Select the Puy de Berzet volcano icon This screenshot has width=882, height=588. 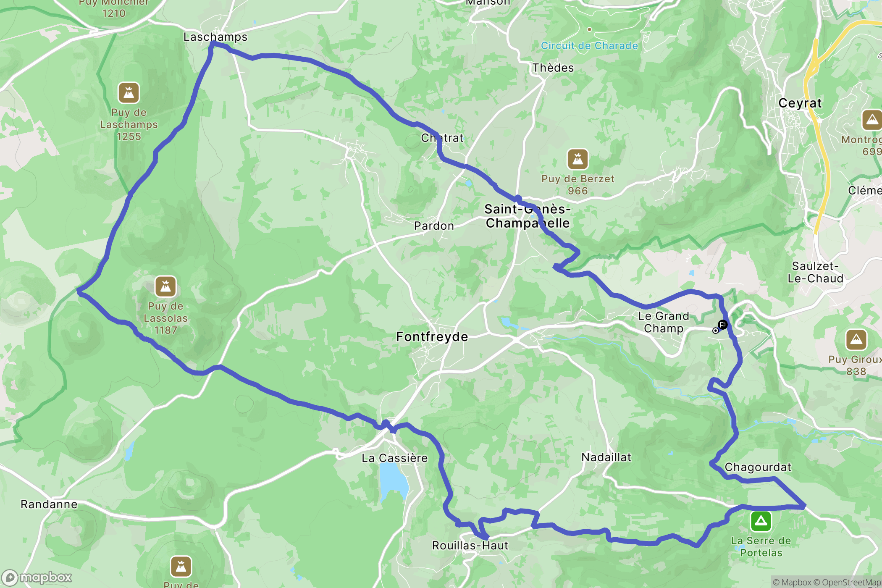pyautogui.click(x=578, y=159)
